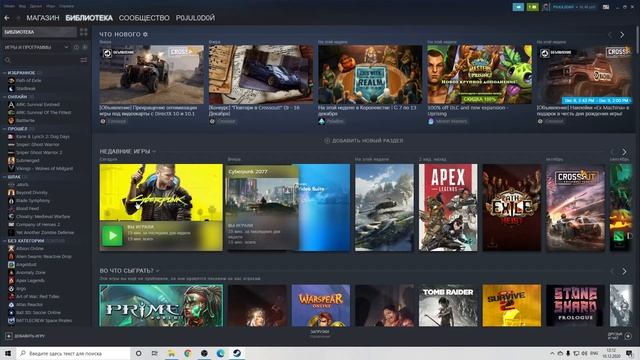
Task: Open the Realm Royale news card
Action: (x=370, y=74)
